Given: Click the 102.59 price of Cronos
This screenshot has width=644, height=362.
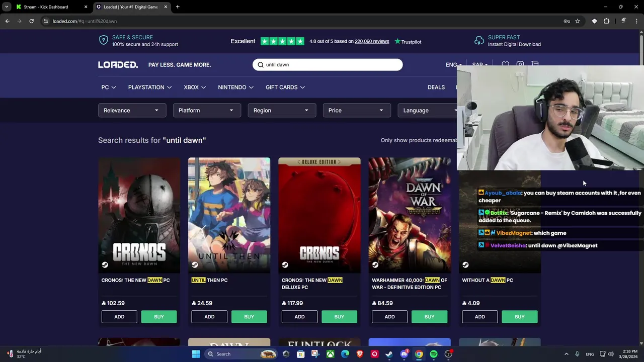Looking at the screenshot, I should pos(113,303).
